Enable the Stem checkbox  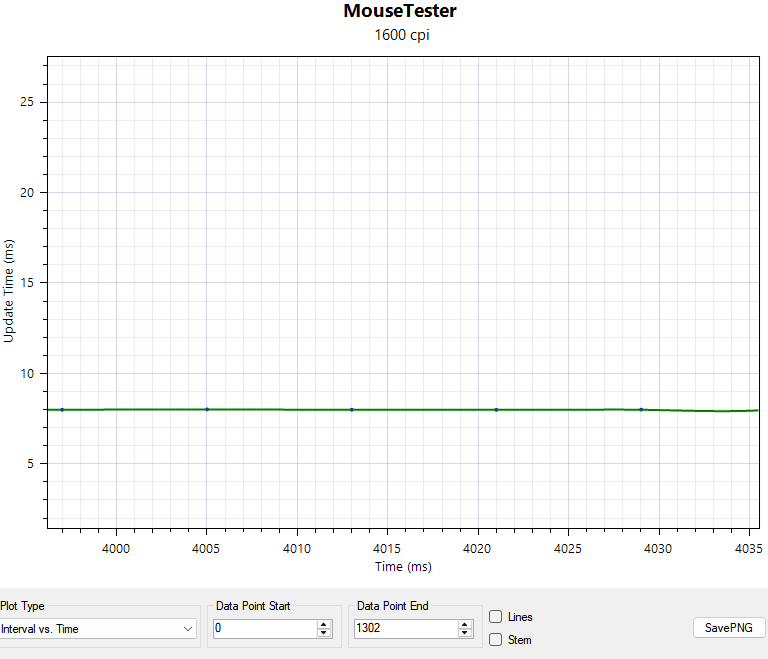[496, 640]
